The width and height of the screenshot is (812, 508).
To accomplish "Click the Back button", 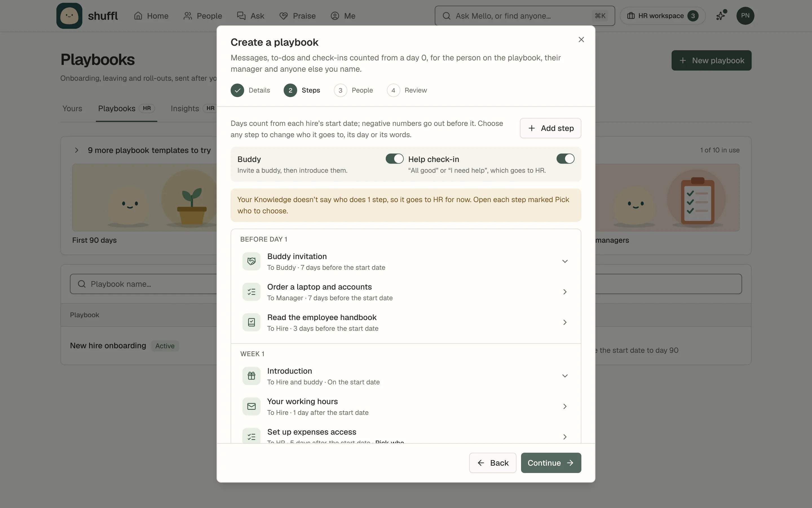I will pyautogui.click(x=492, y=463).
